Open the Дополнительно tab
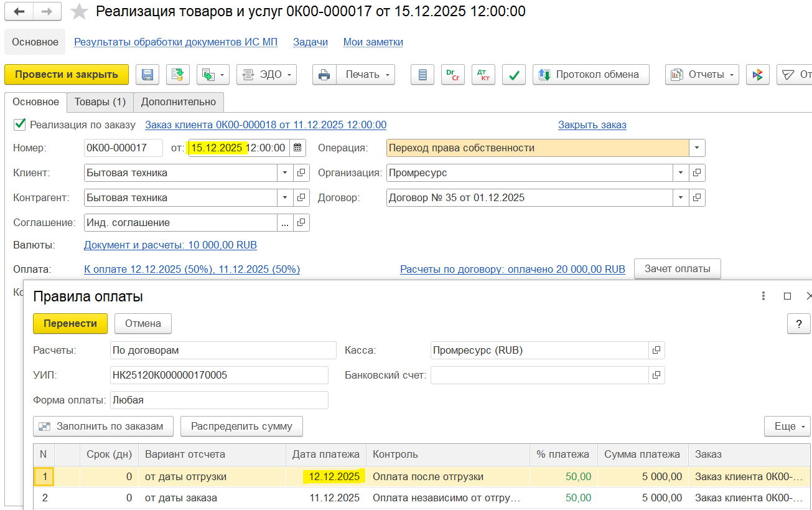This screenshot has height=510, width=812. tap(179, 102)
